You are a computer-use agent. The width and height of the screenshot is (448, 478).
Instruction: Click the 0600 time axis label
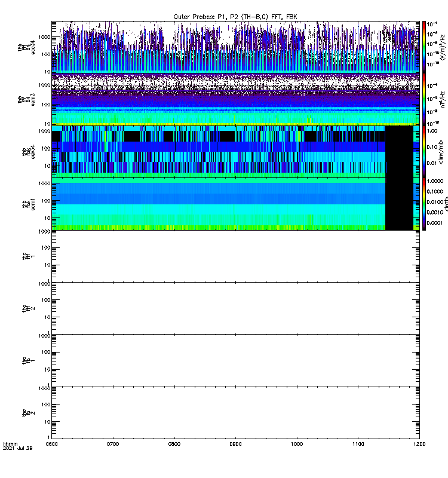pyautogui.click(x=52, y=445)
